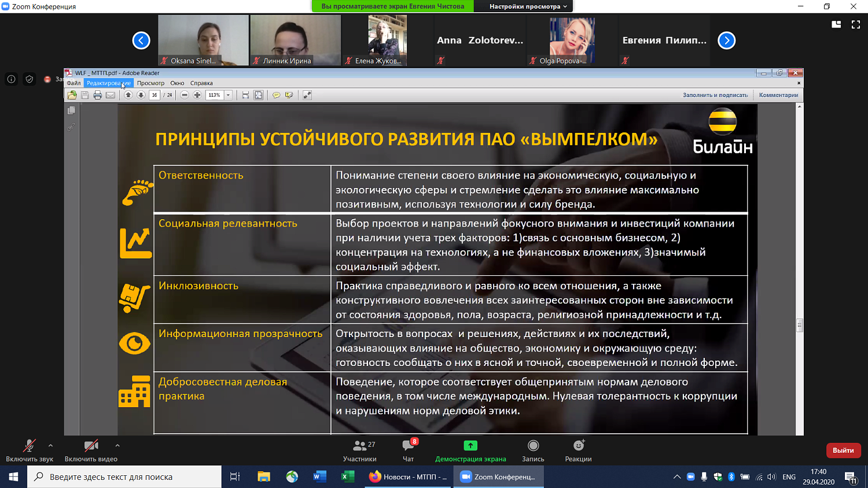Open File Explorer from taskbar
Viewport: 868px width, 488px height.
(264, 477)
